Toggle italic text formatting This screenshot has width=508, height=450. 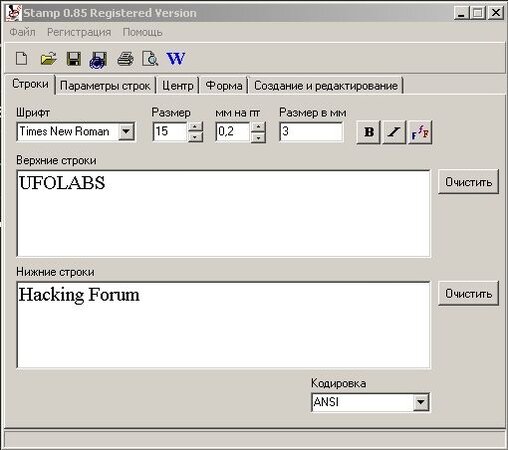coord(394,132)
